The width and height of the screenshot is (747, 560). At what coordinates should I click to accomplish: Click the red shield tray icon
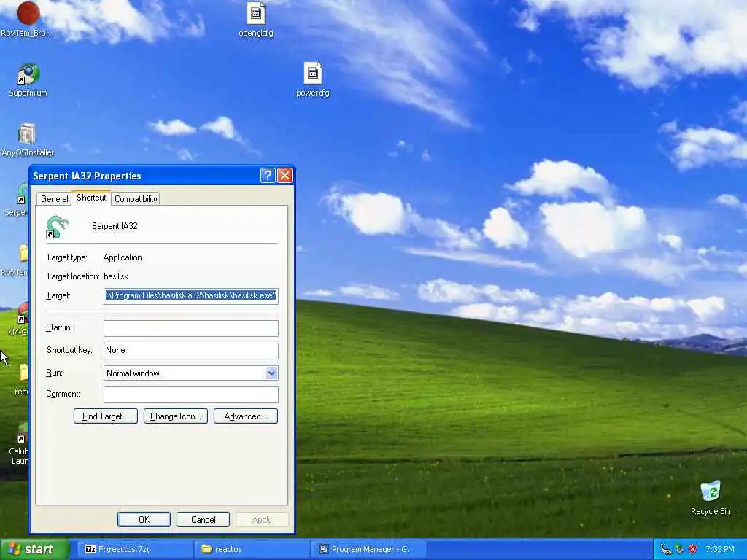693,549
